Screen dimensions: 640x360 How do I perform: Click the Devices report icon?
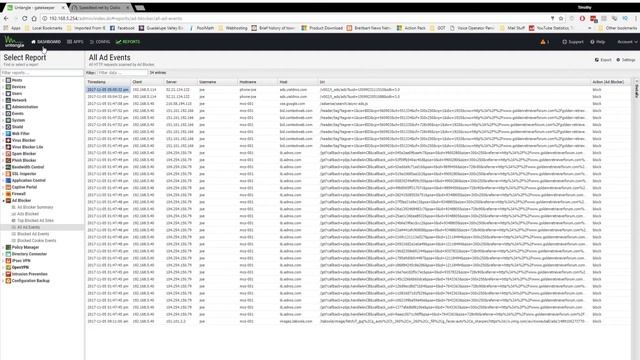[x=8, y=87]
